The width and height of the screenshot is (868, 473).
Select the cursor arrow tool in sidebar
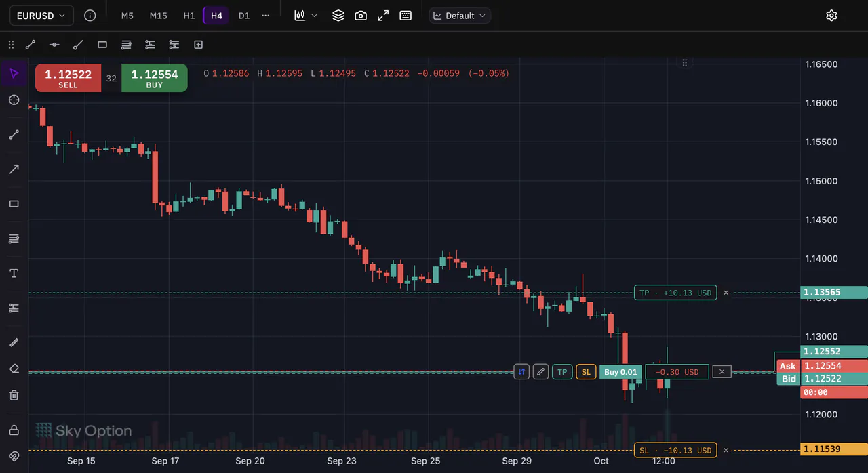[x=14, y=73]
